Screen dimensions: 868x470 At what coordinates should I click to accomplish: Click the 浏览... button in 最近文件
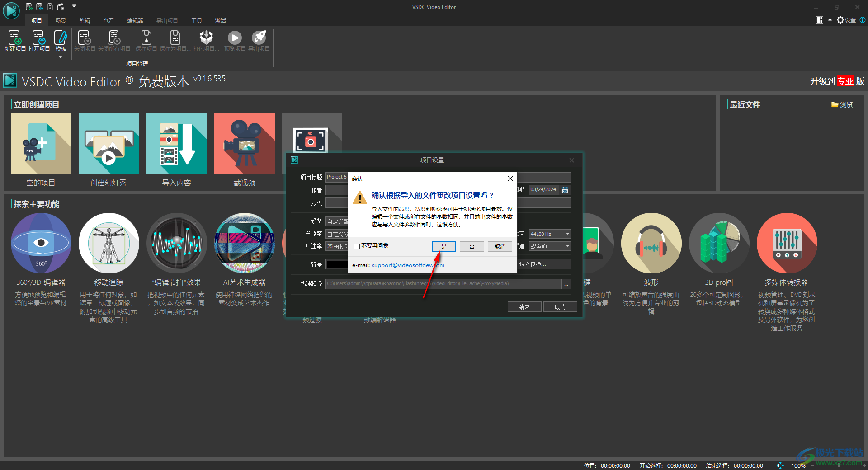point(844,105)
